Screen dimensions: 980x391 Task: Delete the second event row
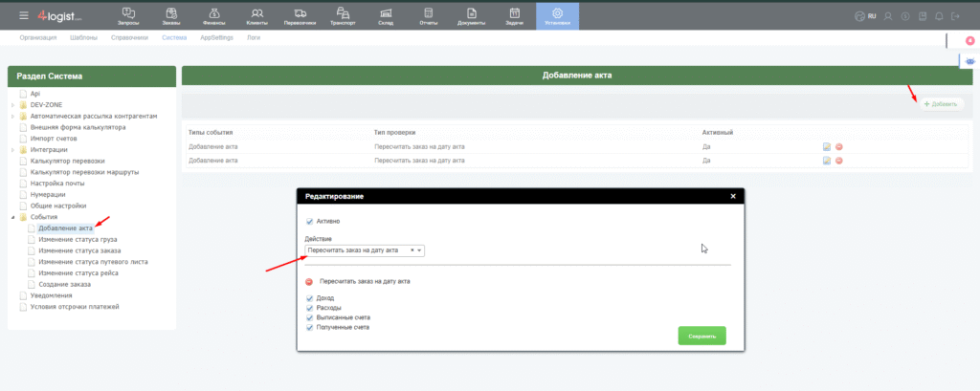pyautogui.click(x=838, y=161)
